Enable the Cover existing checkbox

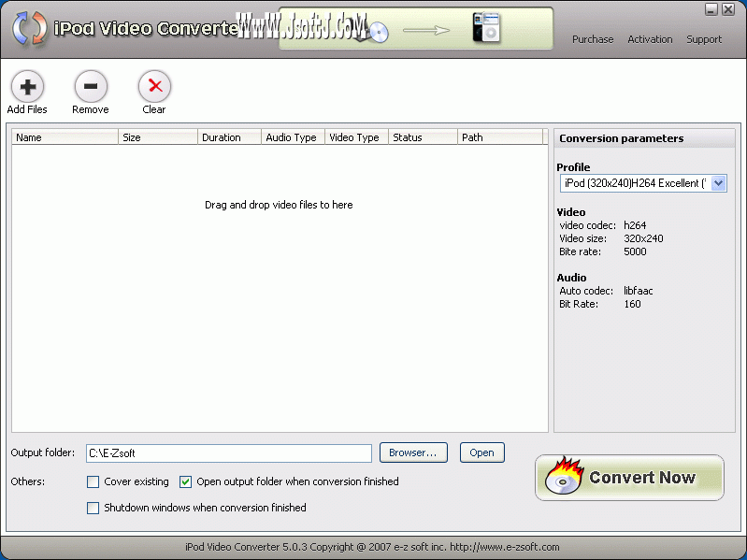pyautogui.click(x=93, y=481)
